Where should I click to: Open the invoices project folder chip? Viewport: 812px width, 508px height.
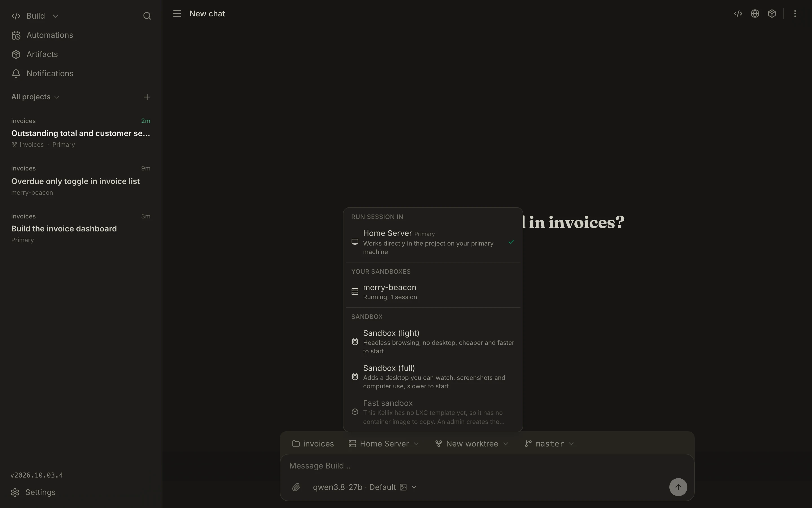pos(313,444)
